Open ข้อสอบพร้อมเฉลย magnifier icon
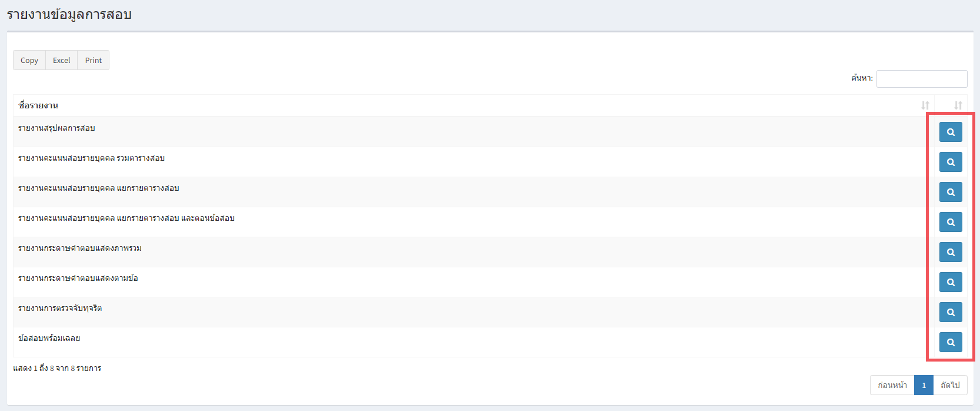The width and height of the screenshot is (980, 411). (x=951, y=342)
